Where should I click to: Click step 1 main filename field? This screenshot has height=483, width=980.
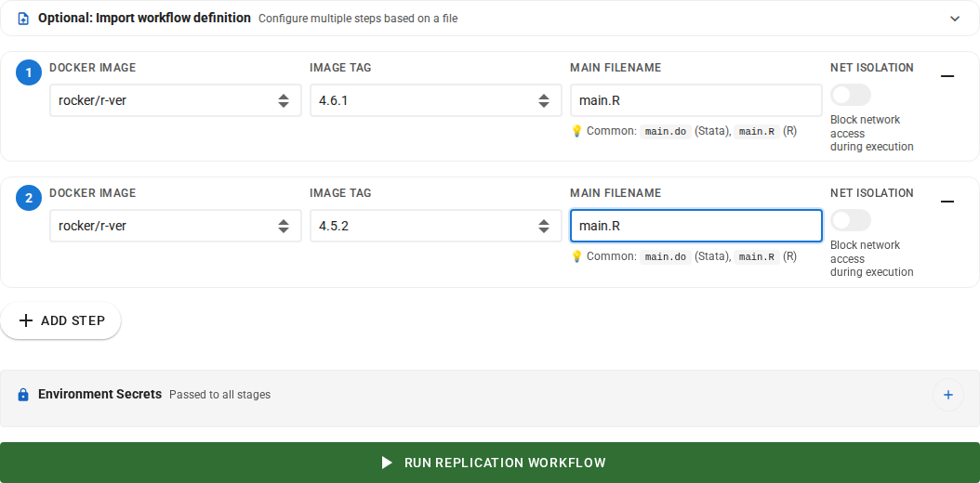[x=696, y=100]
